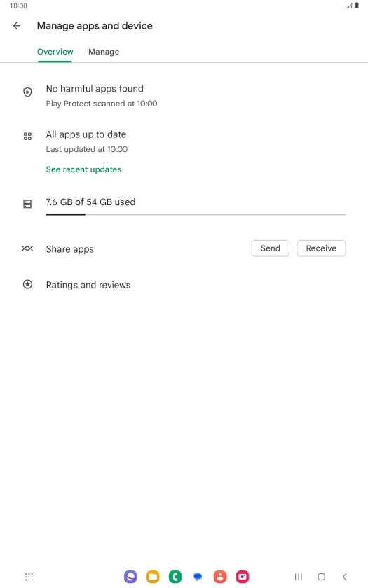Tap the Share apps arrows icon
368x588 pixels.
click(27, 248)
